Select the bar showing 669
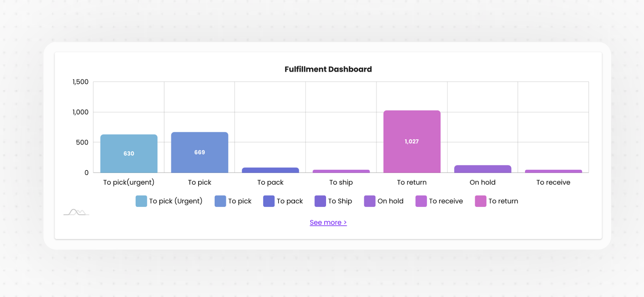This screenshot has width=644, height=297. [200, 153]
